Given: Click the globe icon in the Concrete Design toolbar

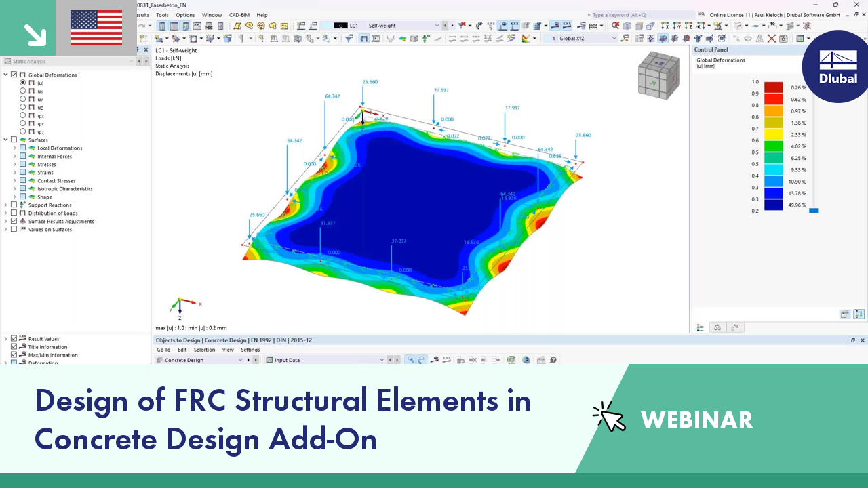Looking at the screenshot, I should pos(526,360).
